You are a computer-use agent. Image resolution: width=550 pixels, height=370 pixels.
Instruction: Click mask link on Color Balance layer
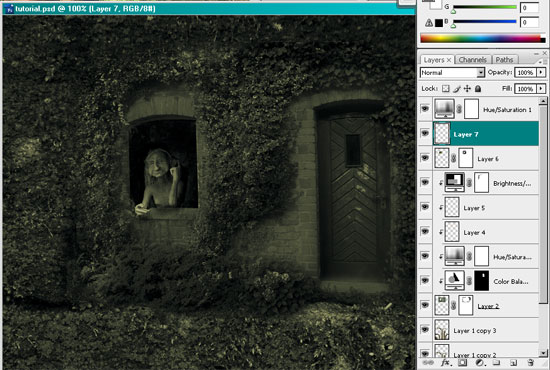pos(469,281)
